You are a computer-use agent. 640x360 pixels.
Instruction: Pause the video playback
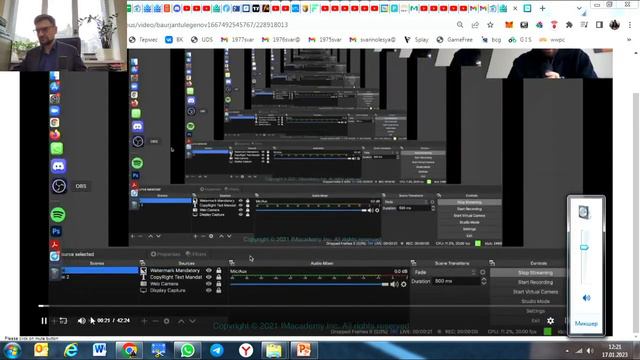point(44,321)
